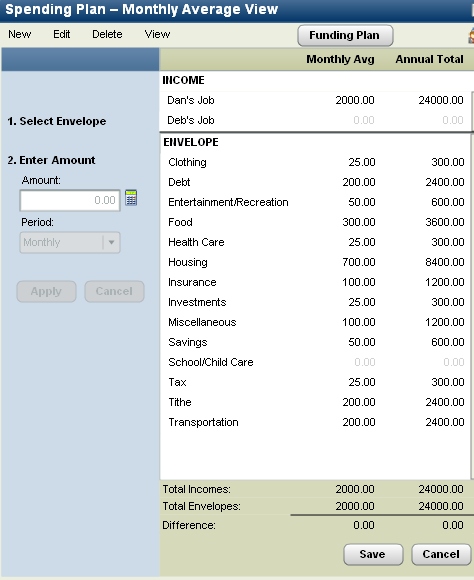Click the Amount input field

pyautogui.click(x=70, y=200)
